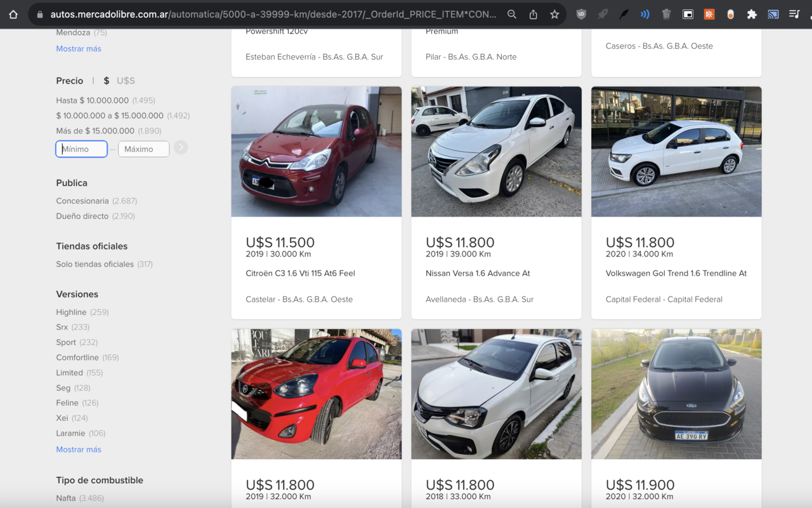
Task: Focus the Máximo price field
Action: (x=144, y=149)
